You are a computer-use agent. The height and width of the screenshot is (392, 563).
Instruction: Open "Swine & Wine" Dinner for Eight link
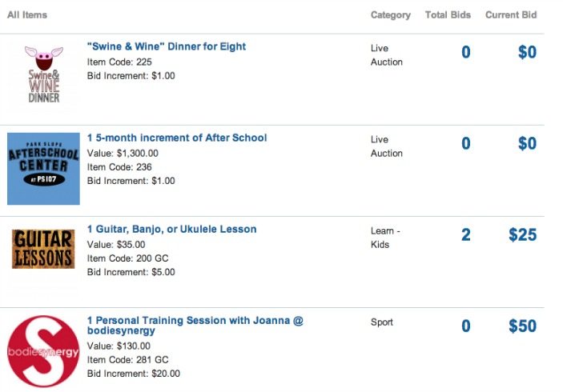click(x=166, y=46)
